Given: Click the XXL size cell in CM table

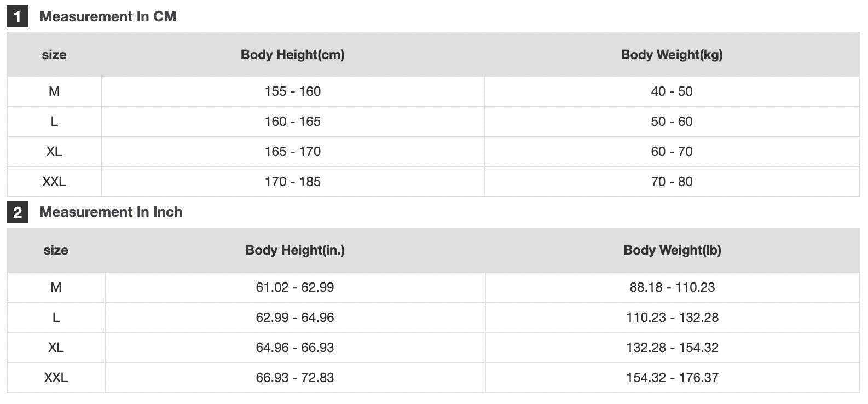Looking at the screenshot, I should [54, 182].
